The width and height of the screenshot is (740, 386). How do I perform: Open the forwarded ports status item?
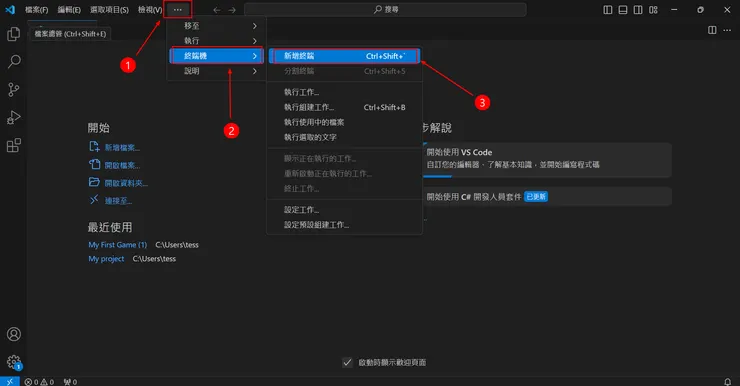pos(70,382)
